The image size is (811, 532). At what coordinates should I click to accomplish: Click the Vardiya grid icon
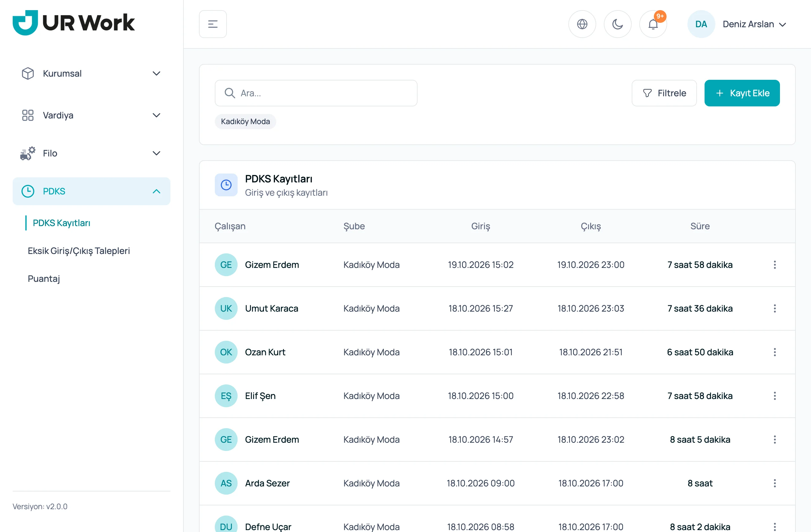(28, 115)
